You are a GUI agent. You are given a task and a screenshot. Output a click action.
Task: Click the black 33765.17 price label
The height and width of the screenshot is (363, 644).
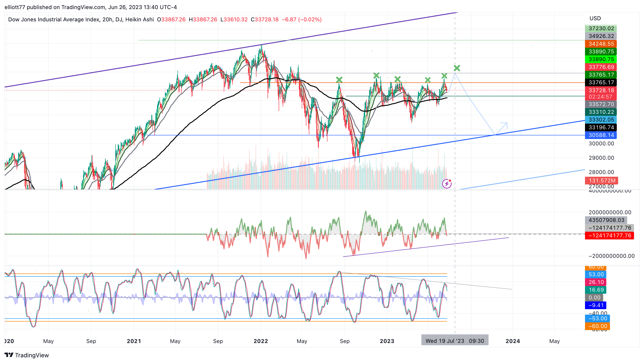(601, 82)
